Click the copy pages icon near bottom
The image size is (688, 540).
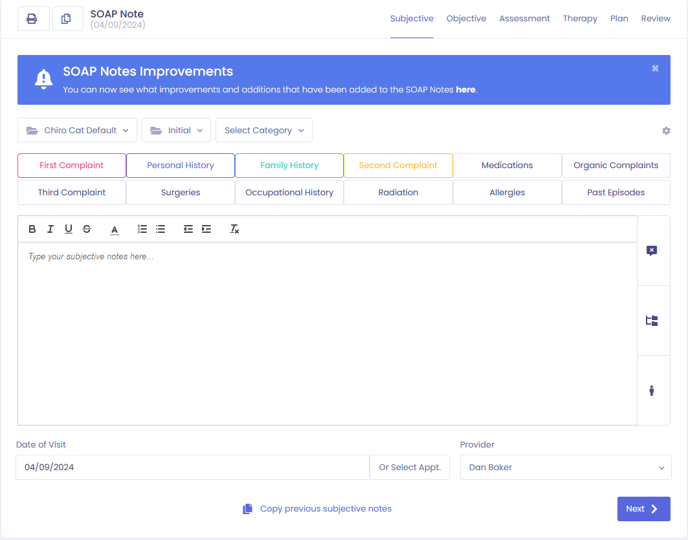(x=247, y=509)
